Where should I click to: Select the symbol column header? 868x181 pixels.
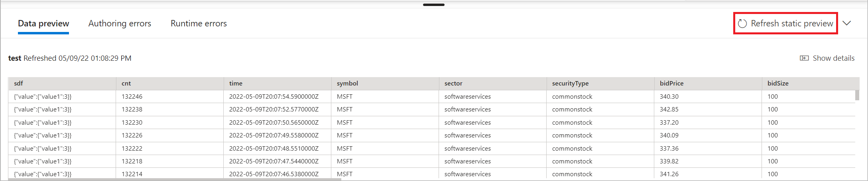[x=385, y=84]
